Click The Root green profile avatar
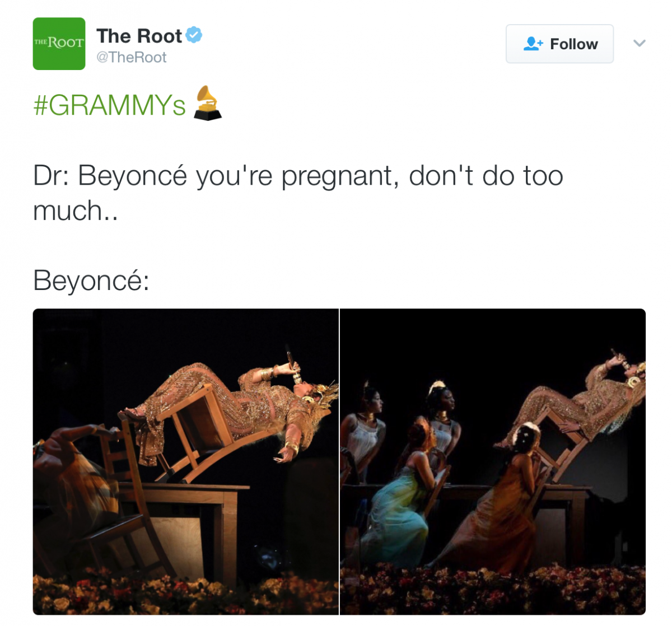This screenshot has width=672, height=626. pyautogui.click(x=59, y=44)
